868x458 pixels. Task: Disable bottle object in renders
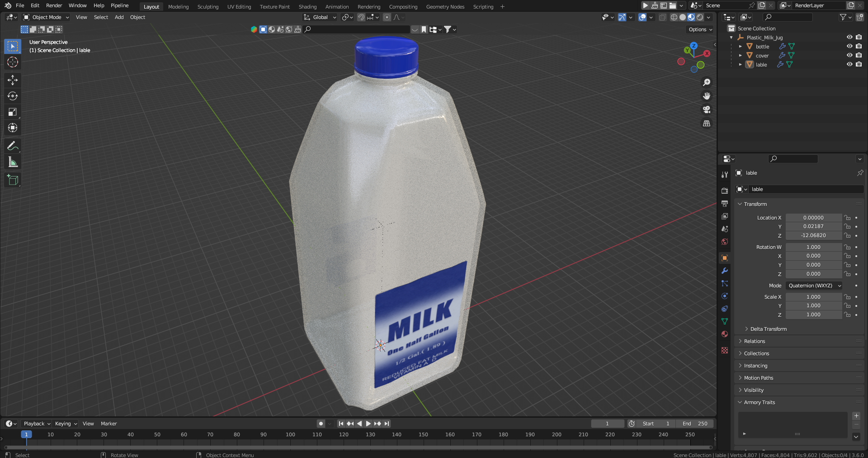(859, 46)
